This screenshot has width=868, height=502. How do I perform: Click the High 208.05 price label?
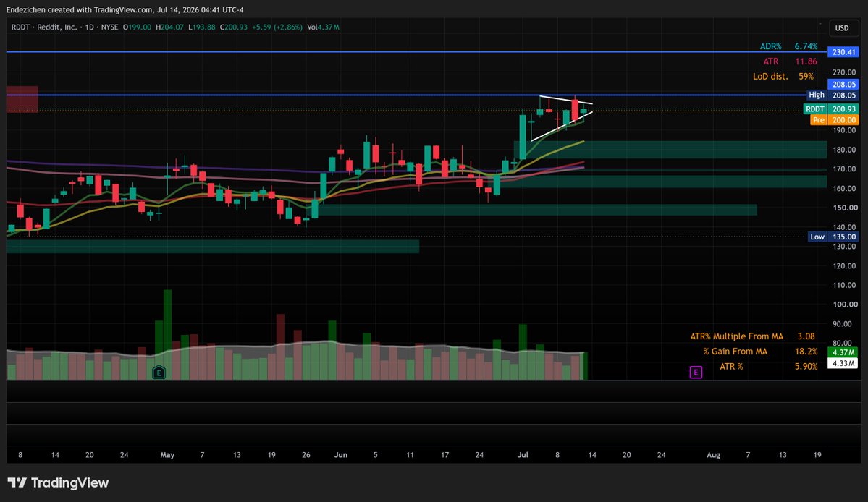(832, 95)
